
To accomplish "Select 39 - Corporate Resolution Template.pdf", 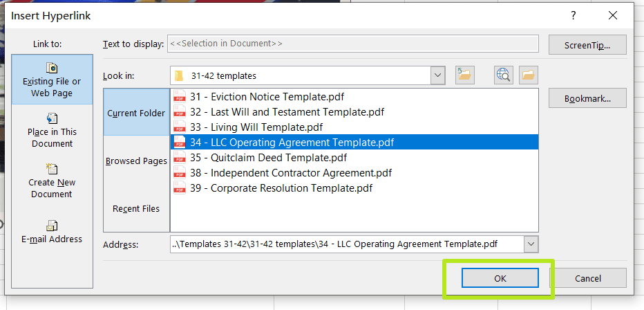I will pyautogui.click(x=354, y=188).
